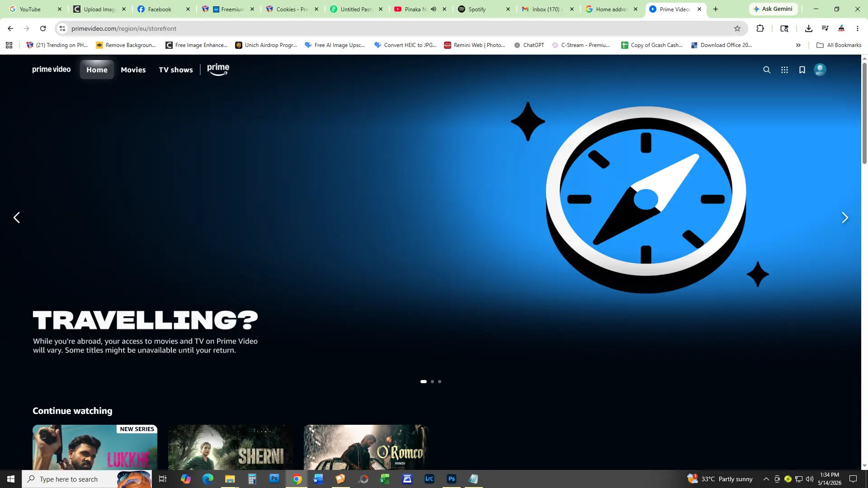Open the apps grid menu icon
The image size is (868, 488).
click(x=784, y=70)
